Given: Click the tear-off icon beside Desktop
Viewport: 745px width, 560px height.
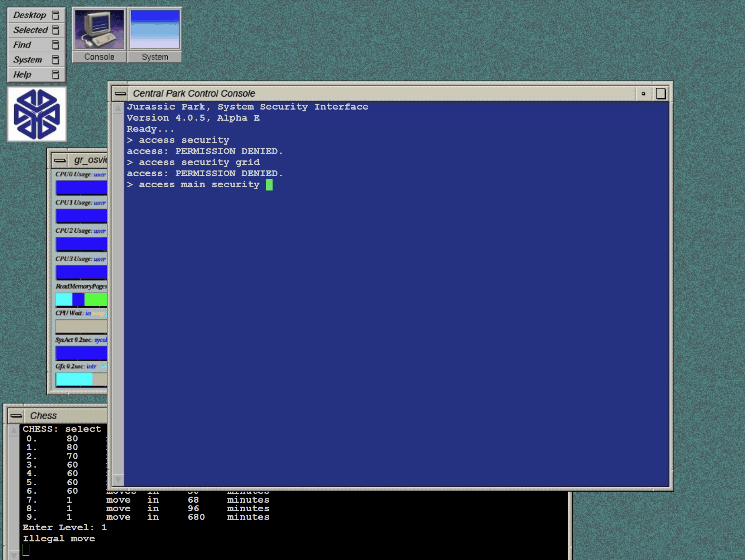Looking at the screenshot, I should [56, 15].
